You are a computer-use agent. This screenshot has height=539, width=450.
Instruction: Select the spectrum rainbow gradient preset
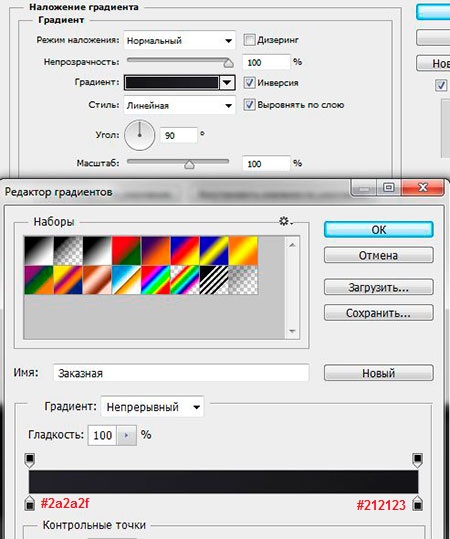pyautogui.click(x=155, y=280)
